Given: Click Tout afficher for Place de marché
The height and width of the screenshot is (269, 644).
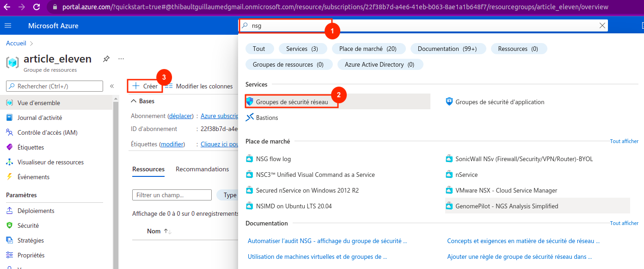Looking at the screenshot, I should coord(624,141).
